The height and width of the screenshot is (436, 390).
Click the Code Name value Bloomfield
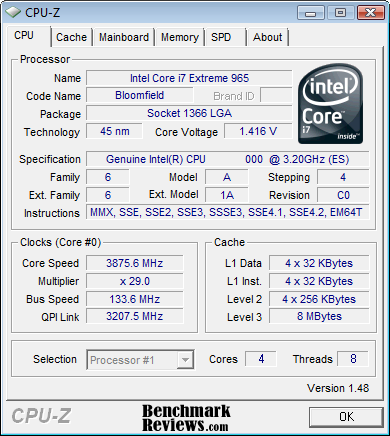coord(140,96)
